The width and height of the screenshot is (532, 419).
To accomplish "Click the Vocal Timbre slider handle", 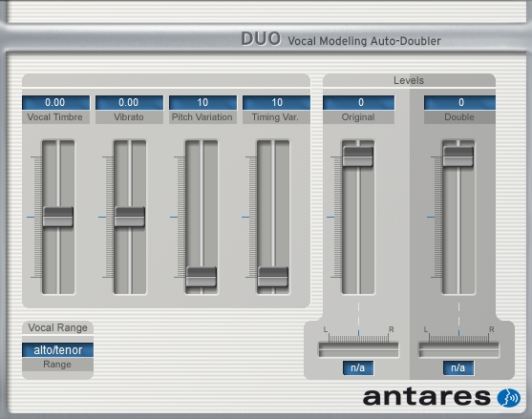I will tap(58, 217).
